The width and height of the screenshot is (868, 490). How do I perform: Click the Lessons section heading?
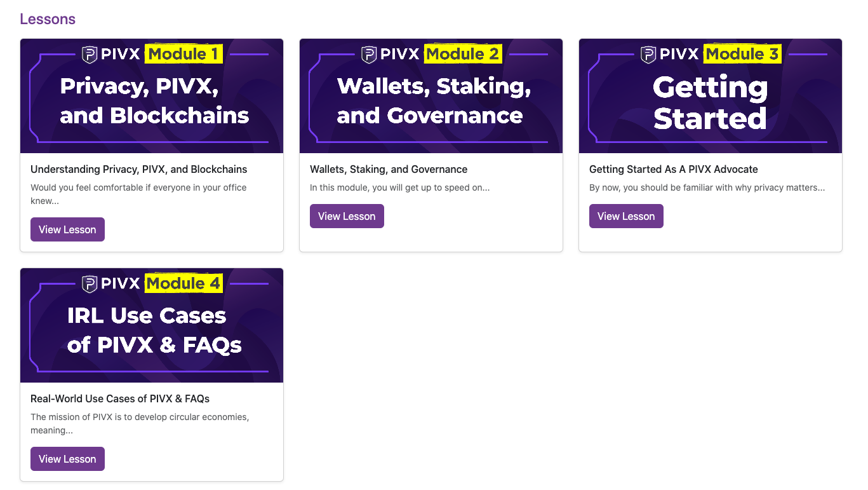[48, 19]
